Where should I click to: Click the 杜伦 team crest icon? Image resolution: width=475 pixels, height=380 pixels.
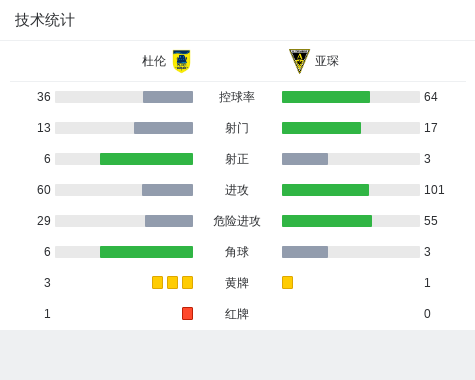coord(181,61)
